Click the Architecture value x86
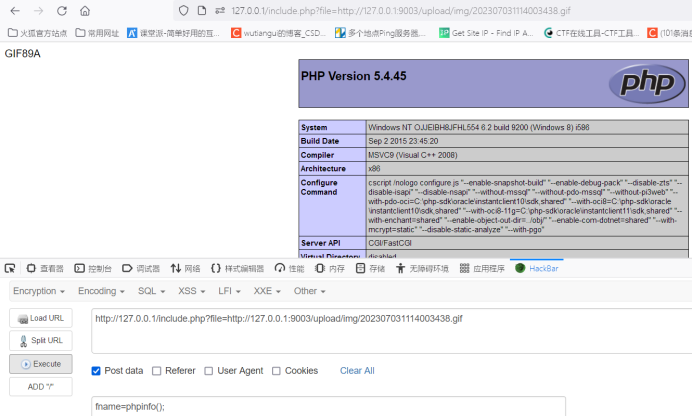 pos(374,169)
